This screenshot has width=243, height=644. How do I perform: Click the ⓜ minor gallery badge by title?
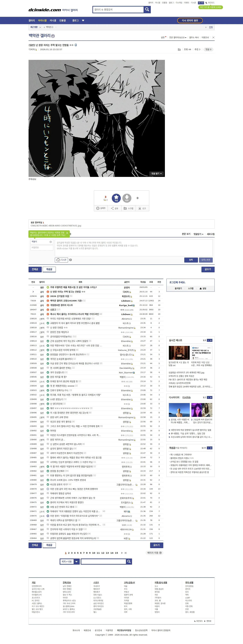click(x=53, y=36)
